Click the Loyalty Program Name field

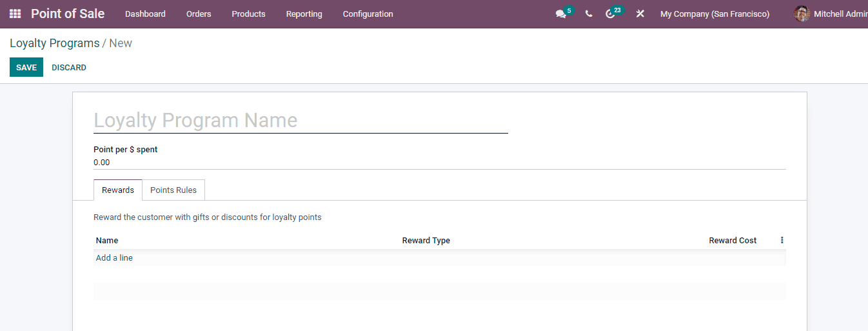pos(301,121)
